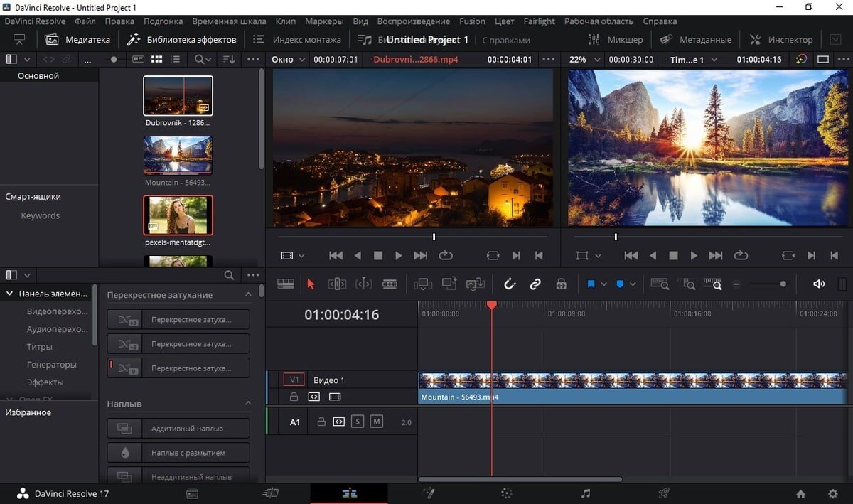The width and height of the screenshot is (853, 504).
Task: Go to Fairlight page music icon
Action: [x=585, y=493]
